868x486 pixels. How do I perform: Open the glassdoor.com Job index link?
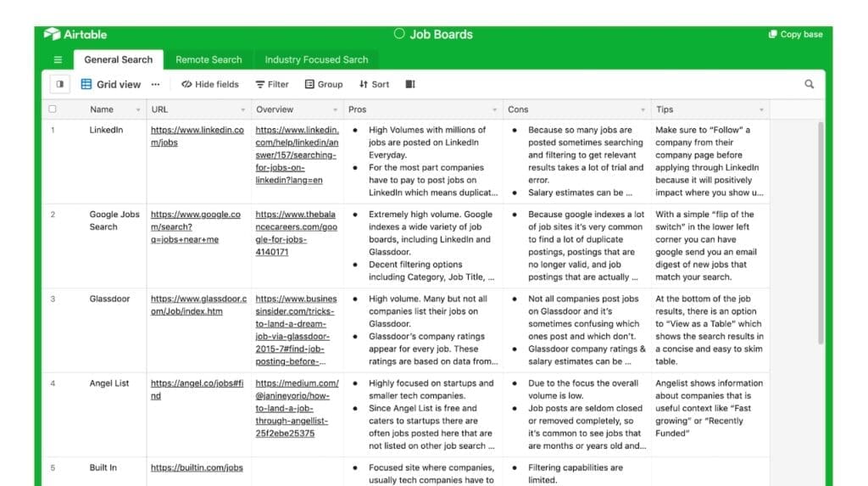pos(198,304)
